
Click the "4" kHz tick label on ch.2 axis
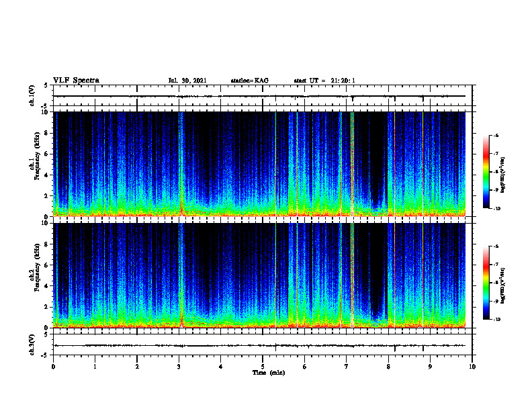(x=47, y=286)
